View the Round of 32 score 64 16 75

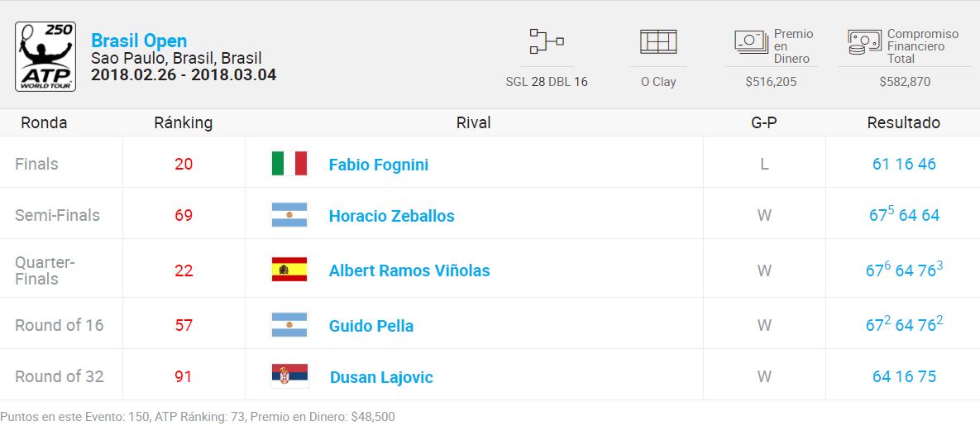(x=904, y=376)
